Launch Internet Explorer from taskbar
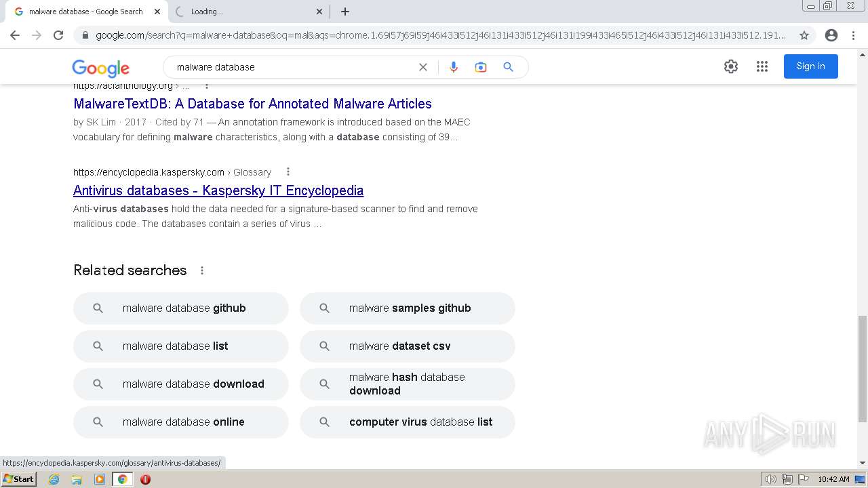 pyautogui.click(x=54, y=479)
